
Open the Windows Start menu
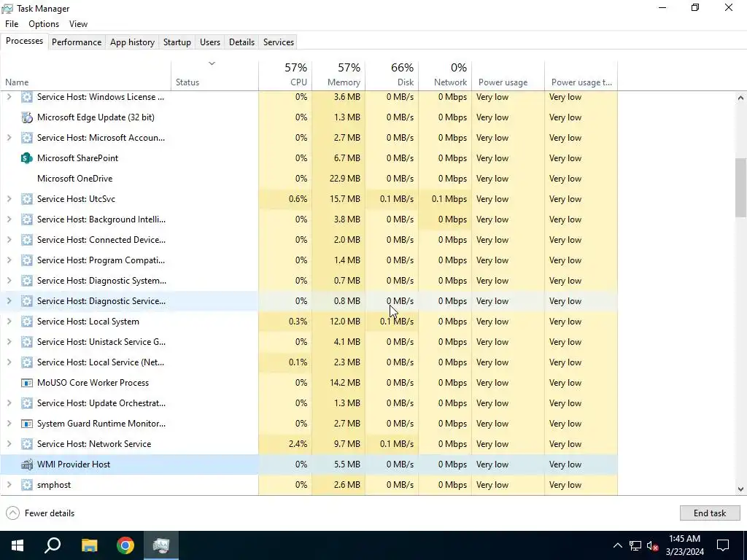18,545
